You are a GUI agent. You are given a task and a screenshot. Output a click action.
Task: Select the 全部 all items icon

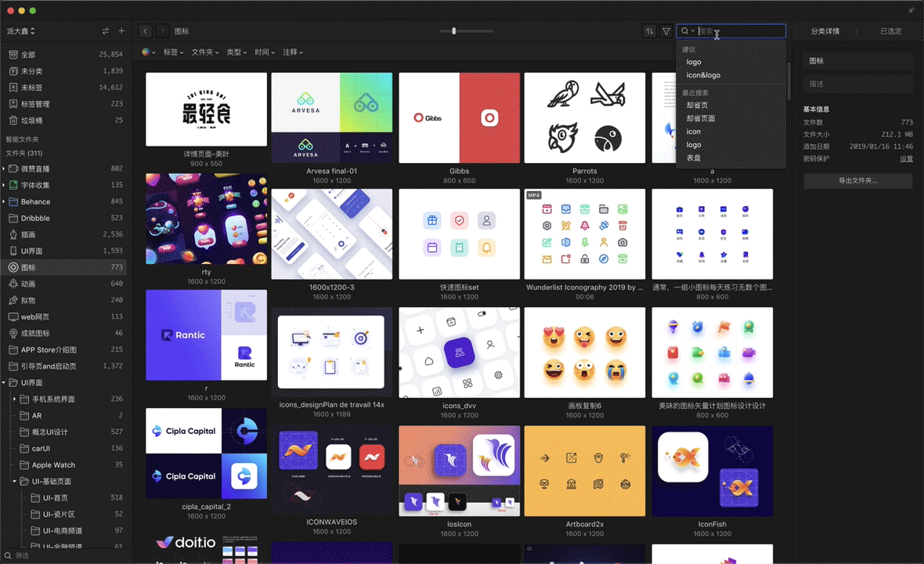(x=13, y=54)
